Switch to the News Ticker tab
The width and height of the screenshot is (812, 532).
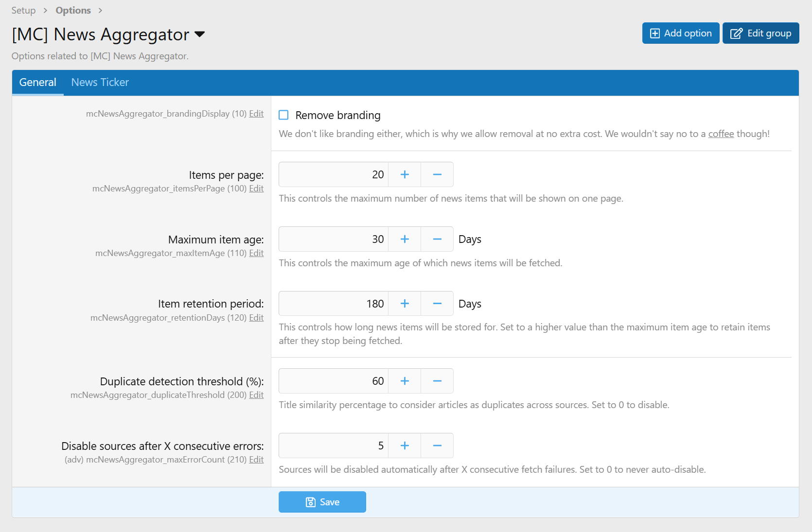point(100,83)
